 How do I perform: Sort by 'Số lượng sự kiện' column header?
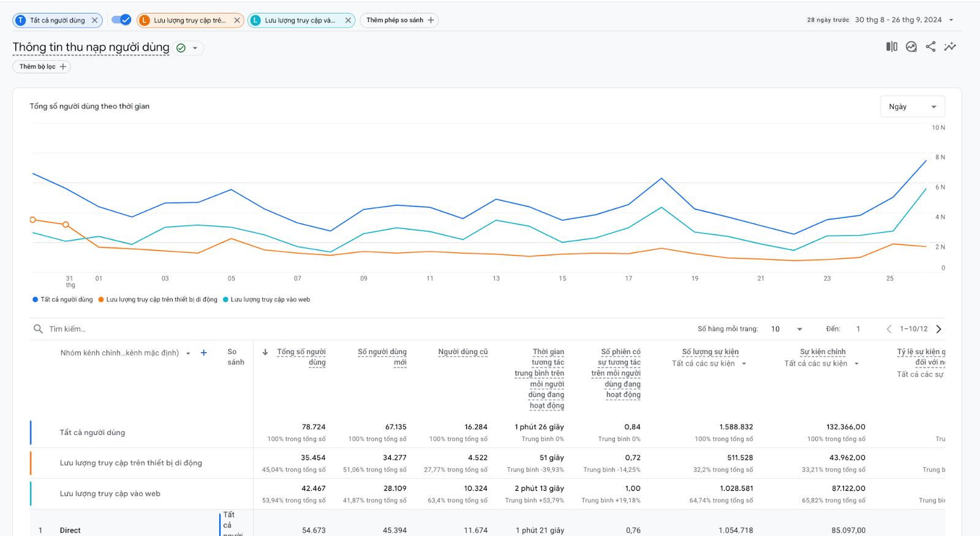(x=710, y=352)
